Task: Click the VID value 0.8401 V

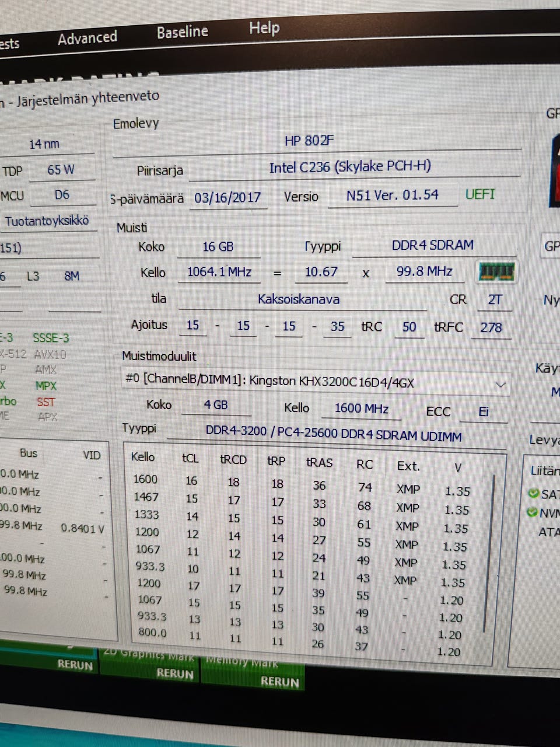Action: [x=82, y=529]
